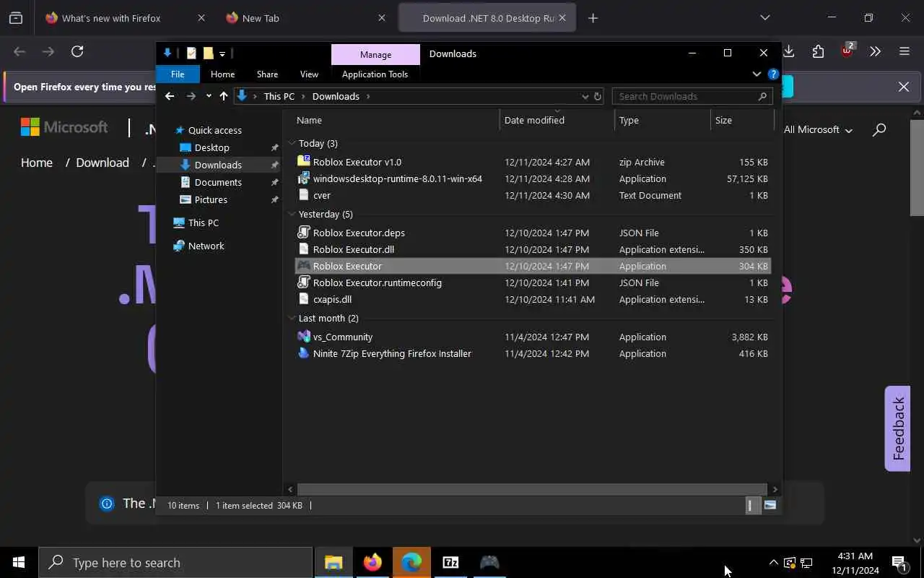
Task: Open All Microsoft dropdown on webpage
Action: (x=818, y=129)
